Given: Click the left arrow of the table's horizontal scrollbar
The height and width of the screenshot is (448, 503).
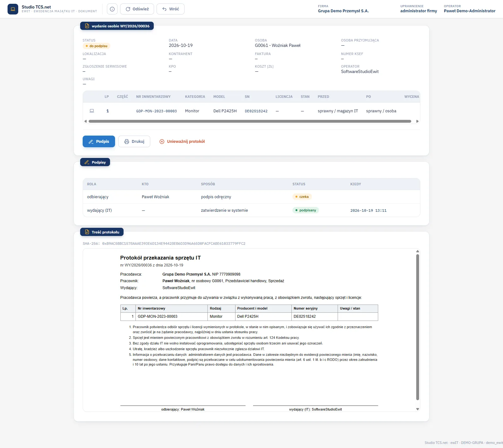Looking at the screenshot, I should pyautogui.click(x=86, y=121).
